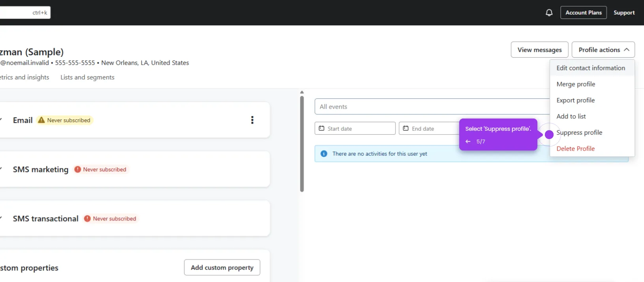
Task: Click the back arrow in the purple tooltip
Action: point(468,141)
